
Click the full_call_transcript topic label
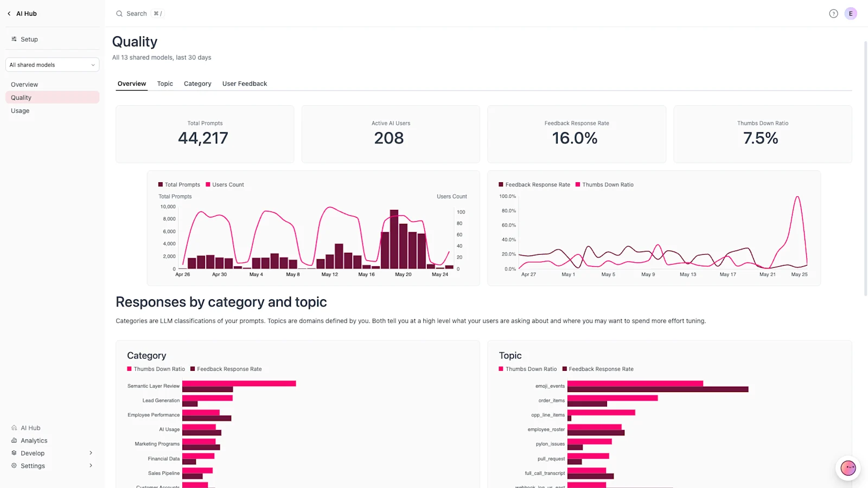click(545, 473)
